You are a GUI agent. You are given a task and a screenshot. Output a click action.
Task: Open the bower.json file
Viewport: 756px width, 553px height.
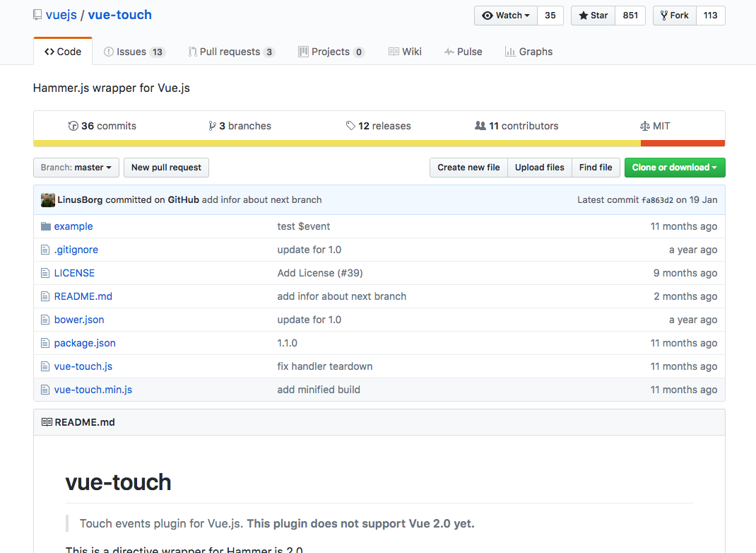79,320
